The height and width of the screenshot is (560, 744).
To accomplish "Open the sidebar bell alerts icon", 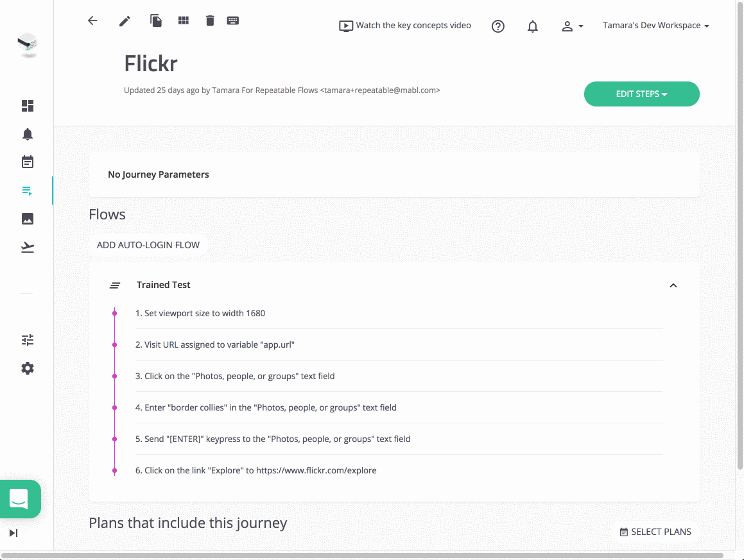I will (x=28, y=134).
